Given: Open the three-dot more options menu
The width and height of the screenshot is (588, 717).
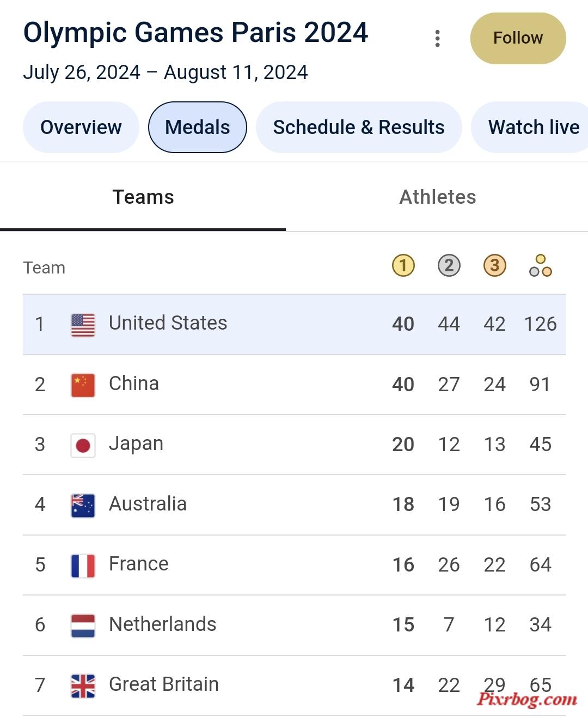Looking at the screenshot, I should [x=437, y=38].
